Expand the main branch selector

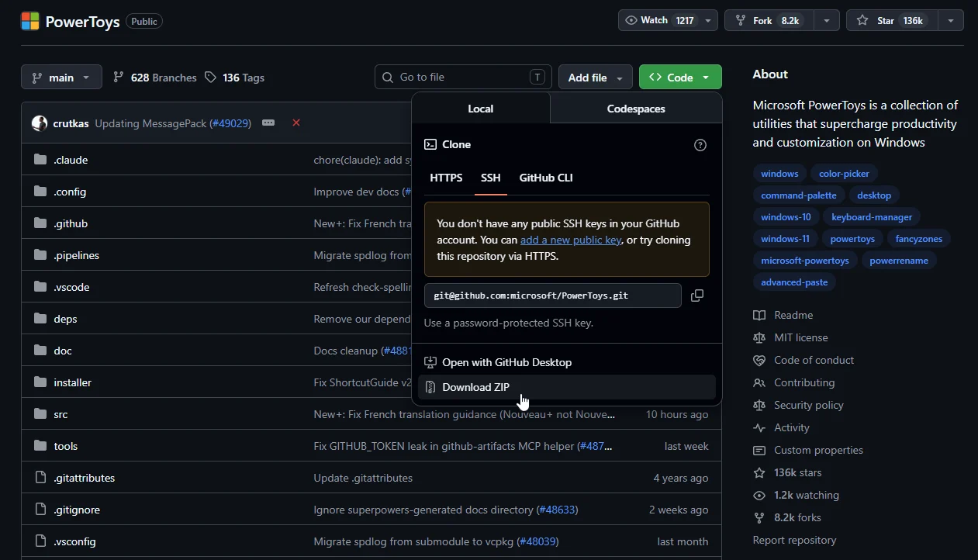coord(61,78)
